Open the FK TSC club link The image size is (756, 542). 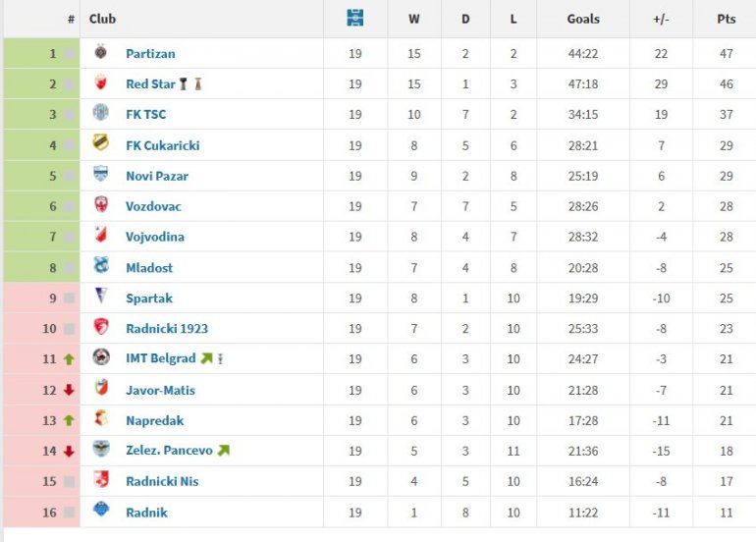point(145,115)
